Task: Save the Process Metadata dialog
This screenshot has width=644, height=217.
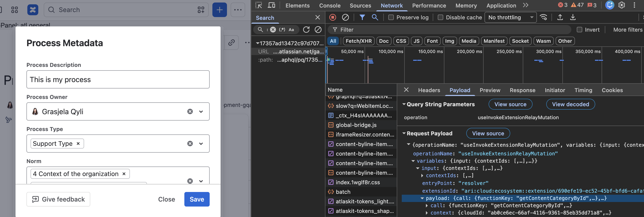Action: pos(197,199)
